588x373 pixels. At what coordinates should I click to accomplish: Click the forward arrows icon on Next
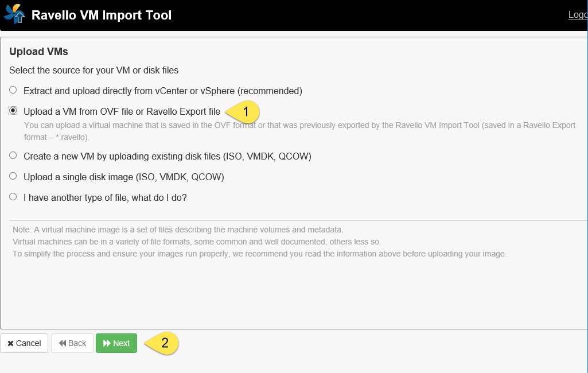point(107,343)
